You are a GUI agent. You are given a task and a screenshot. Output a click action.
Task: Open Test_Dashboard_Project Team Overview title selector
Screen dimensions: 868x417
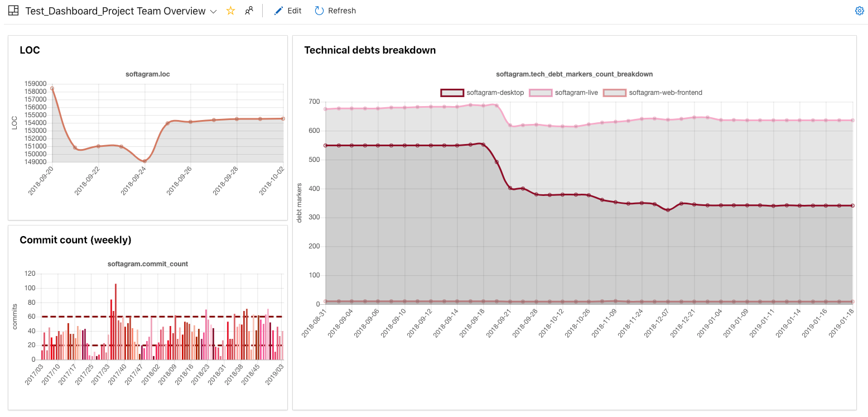coord(115,11)
